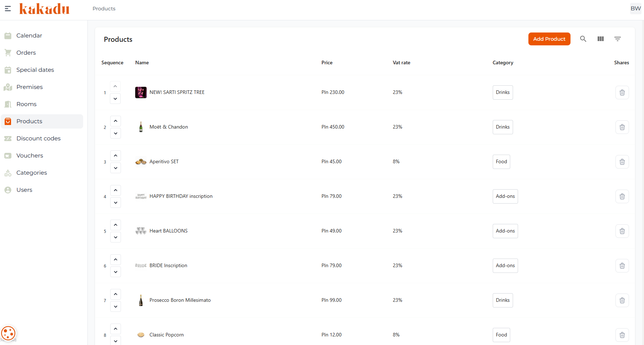Open the column view settings icon

[600, 39]
